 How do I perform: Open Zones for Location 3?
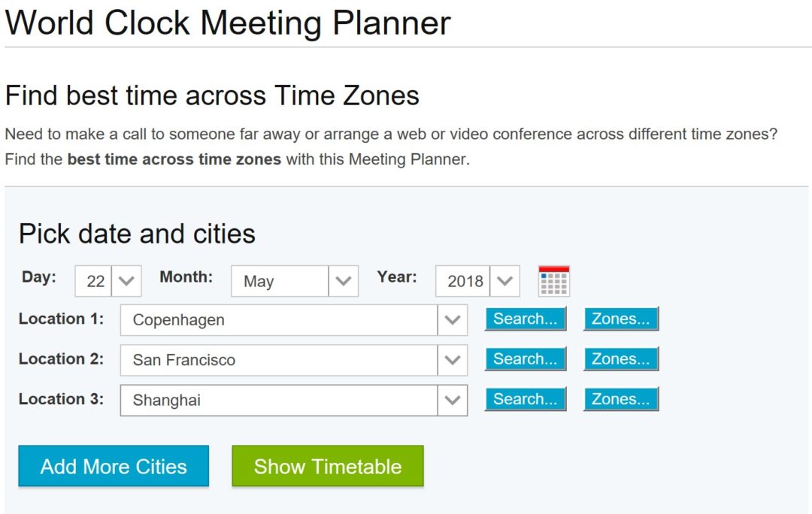[621, 399]
